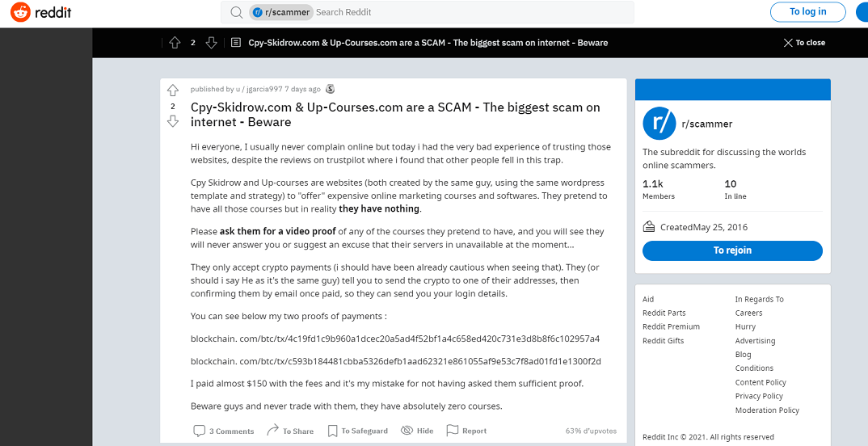Click the subreddit description text in sidebar
This screenshot has width=868, height=446.
coord(724,159)
